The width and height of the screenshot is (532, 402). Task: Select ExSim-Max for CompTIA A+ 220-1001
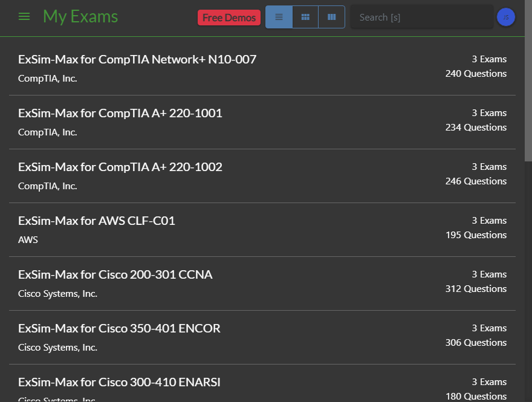coord(120,113)
